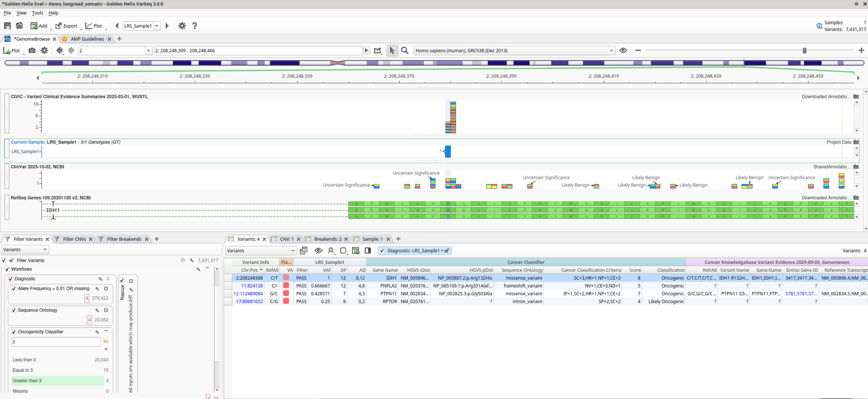Switch to the AMP Guidelines tab
The height and width of the screenshot is (399, 868).
87,39
